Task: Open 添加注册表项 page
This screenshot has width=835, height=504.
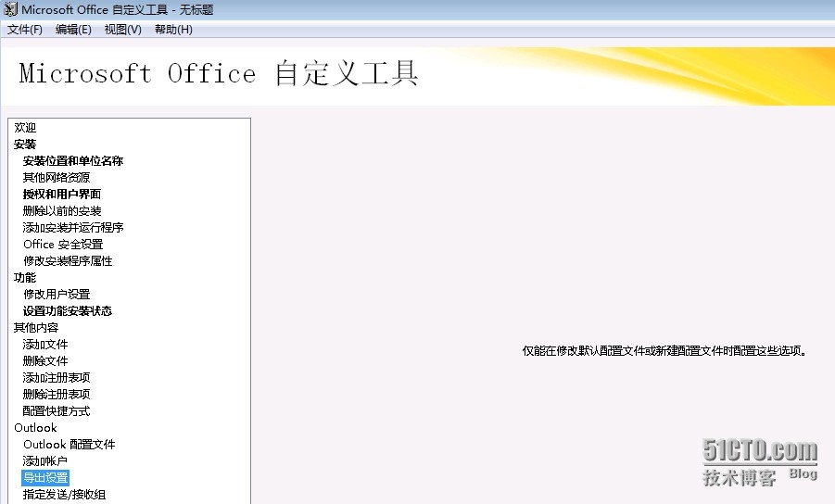Action: [x=57, y=377]
